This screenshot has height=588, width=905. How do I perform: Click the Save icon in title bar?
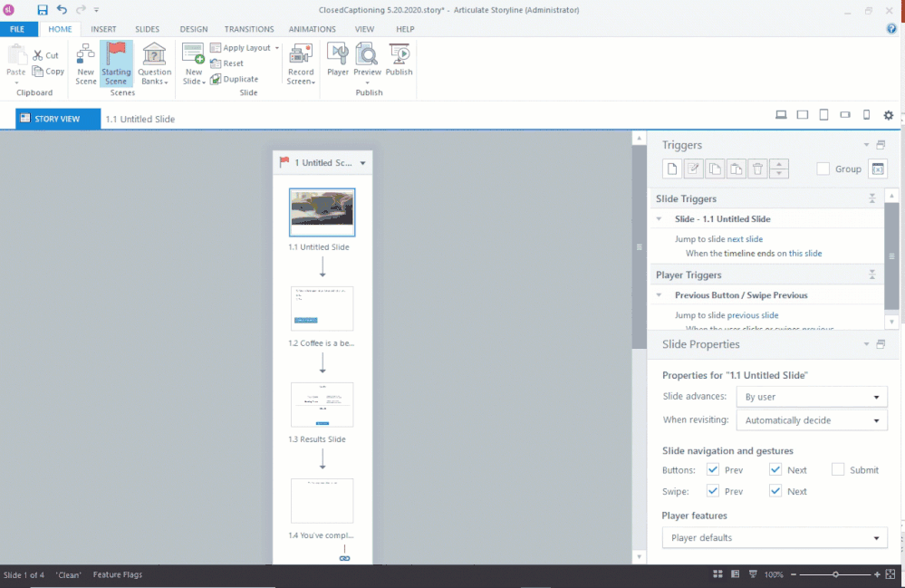[43, 10]
